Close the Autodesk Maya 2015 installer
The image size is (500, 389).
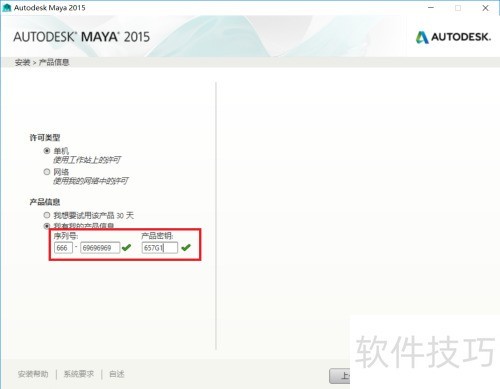coord(485,8)
